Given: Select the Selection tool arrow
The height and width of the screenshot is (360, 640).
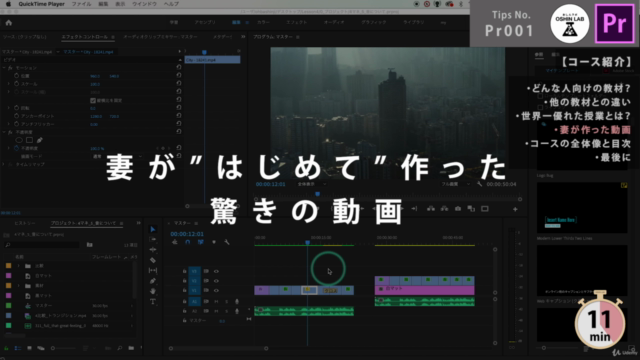Looking at the screenshot, I should click(x=153, y=229).
